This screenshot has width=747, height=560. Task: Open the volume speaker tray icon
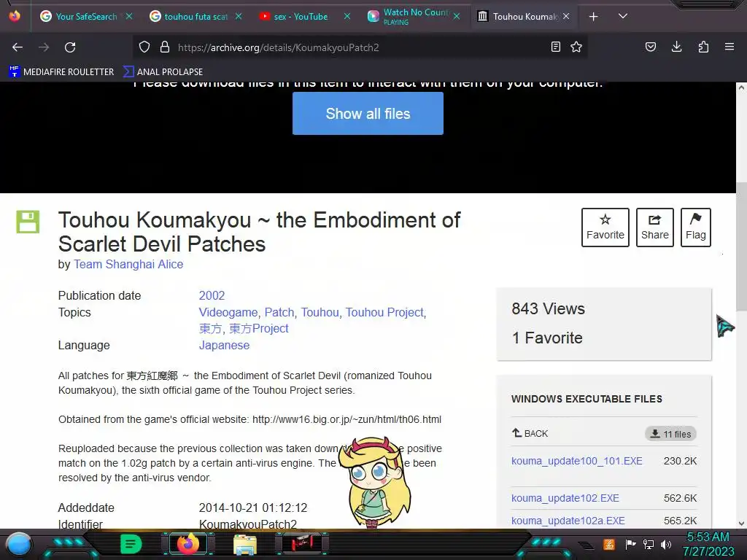tap(666, 544)
